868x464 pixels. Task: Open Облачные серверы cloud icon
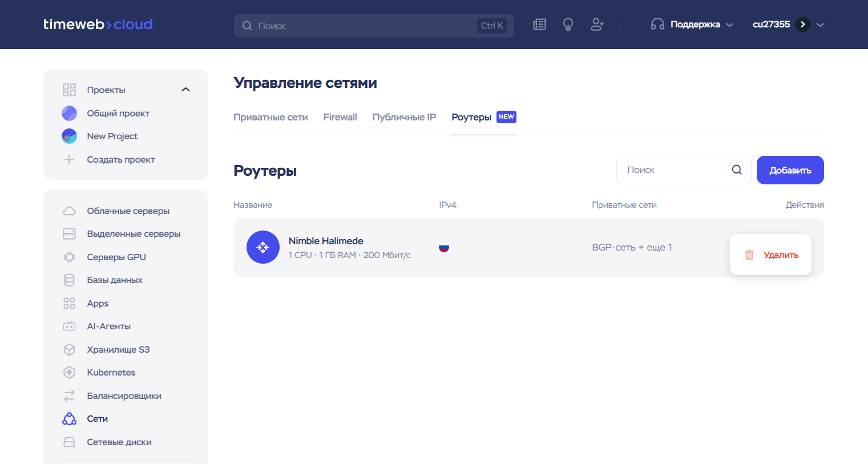[x=69, y=211]
